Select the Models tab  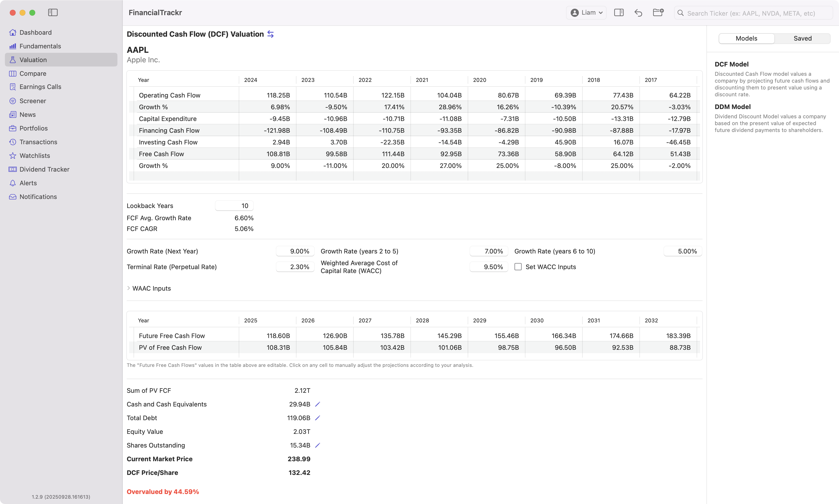[x=746, y=38]
